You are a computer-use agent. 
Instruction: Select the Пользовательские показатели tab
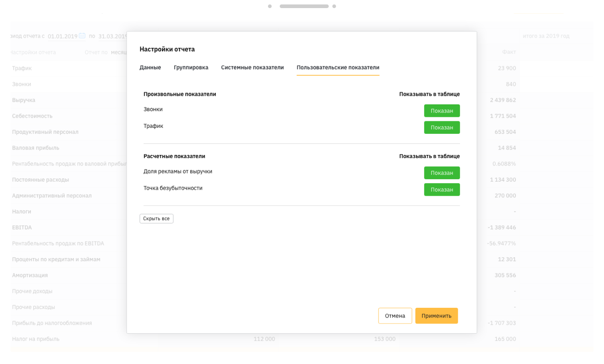338,68
